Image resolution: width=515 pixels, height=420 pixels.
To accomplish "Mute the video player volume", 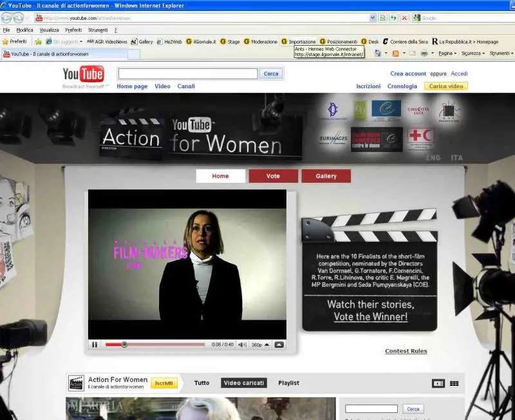I will point(242,345).
